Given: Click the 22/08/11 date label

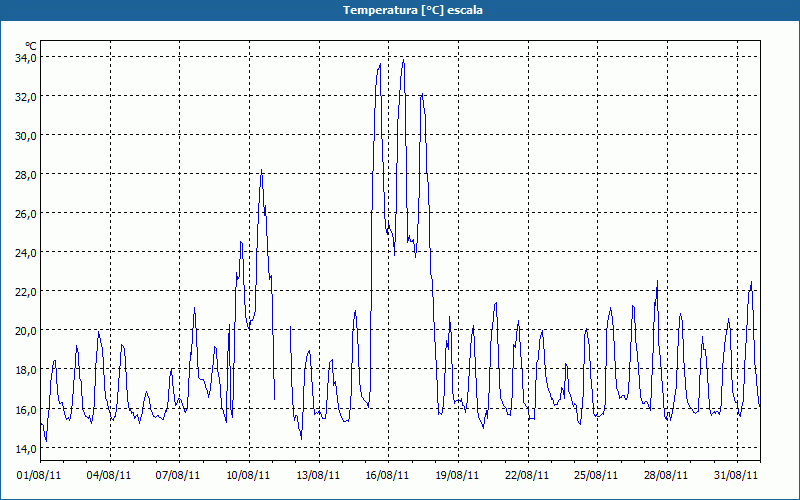Looking at the screenshot, I should (527, 475).
